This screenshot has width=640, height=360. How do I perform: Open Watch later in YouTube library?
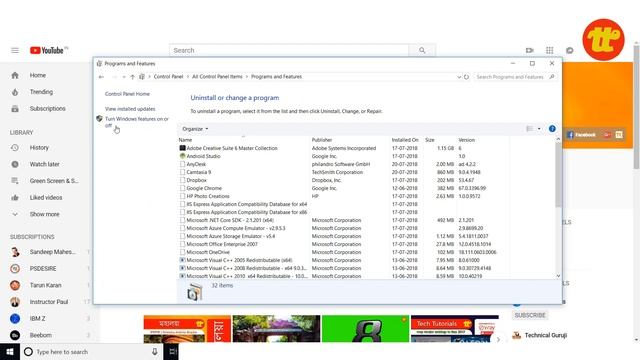[x=44, y=164]
